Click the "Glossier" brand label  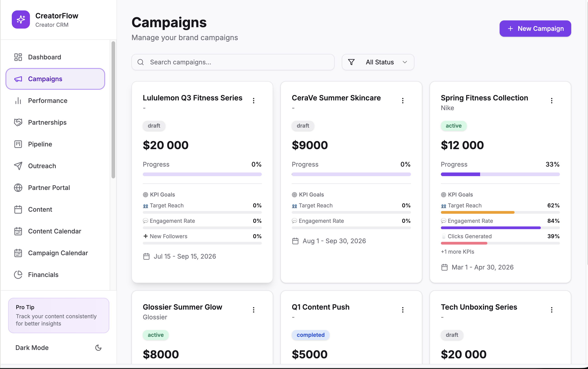coord(155,317)
